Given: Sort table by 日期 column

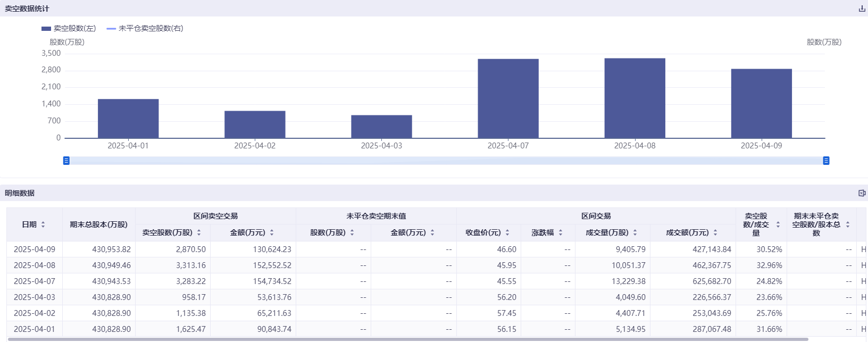Looking at the screenshot, I should [x=43, y=224].
